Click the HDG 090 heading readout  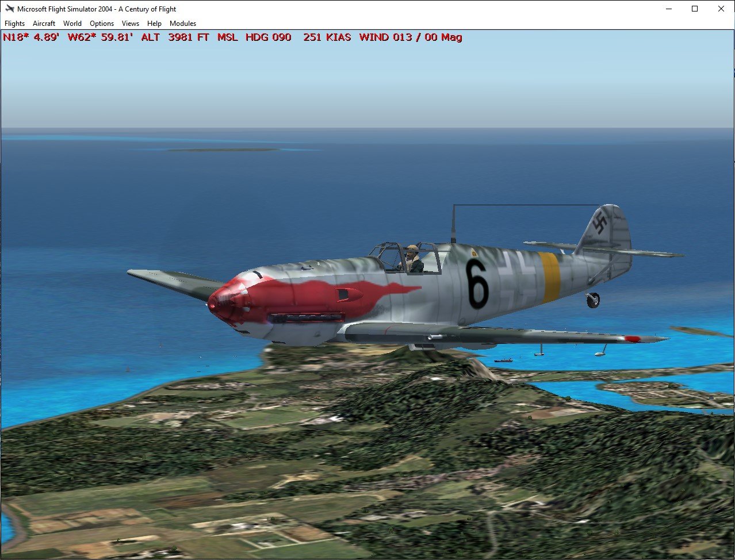[x=268, y=37]
